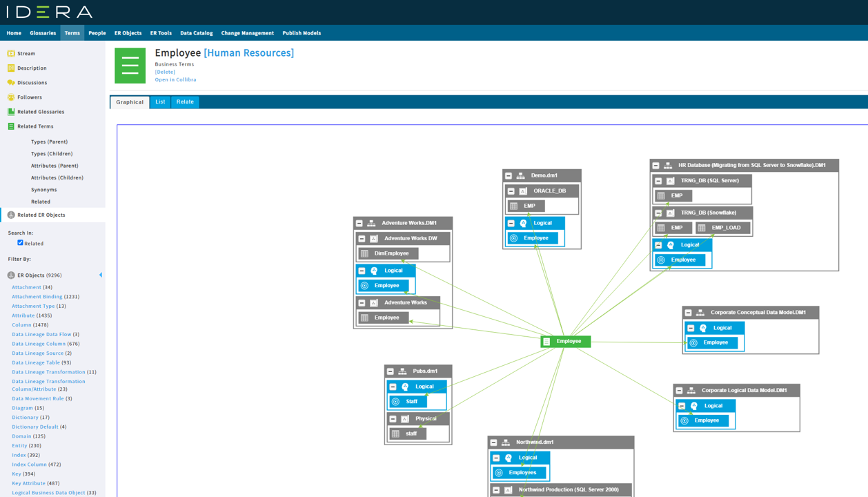Filter by Attachment Binding link
Viewport: 868px width, 497px height.
click(x=37, y=297)
